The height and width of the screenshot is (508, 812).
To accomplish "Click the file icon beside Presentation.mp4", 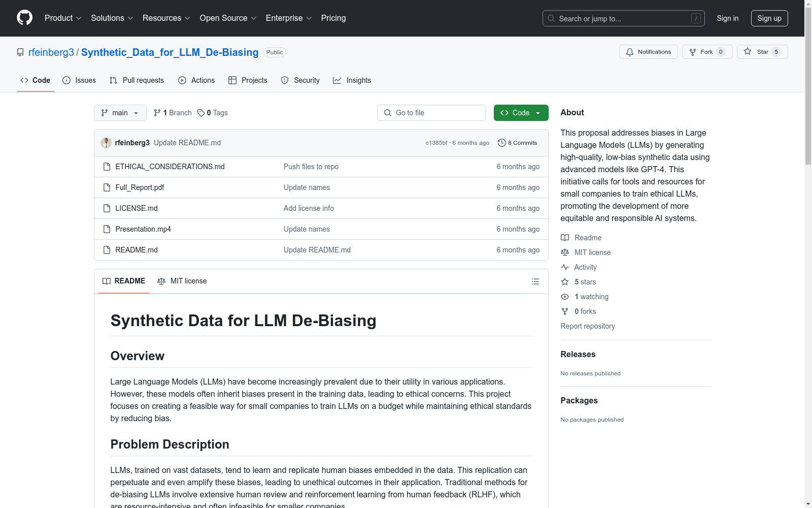I will coord(107,229).
